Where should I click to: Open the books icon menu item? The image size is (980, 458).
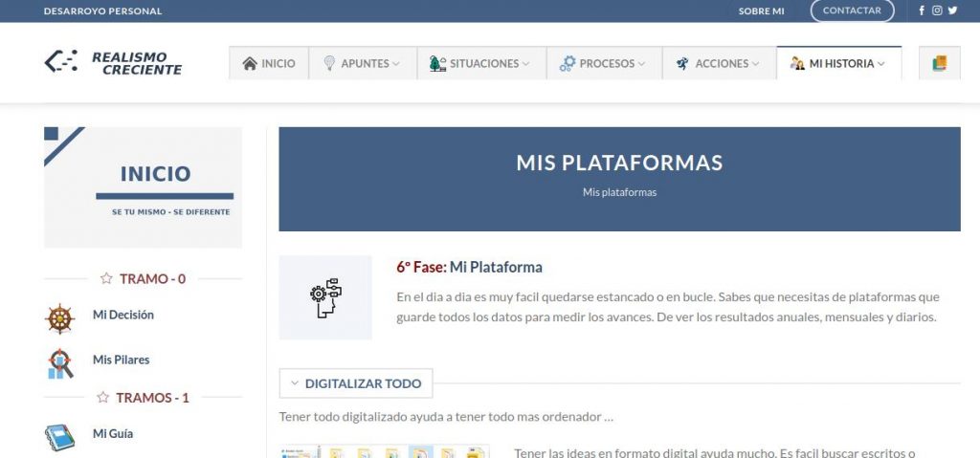(939, 63)
